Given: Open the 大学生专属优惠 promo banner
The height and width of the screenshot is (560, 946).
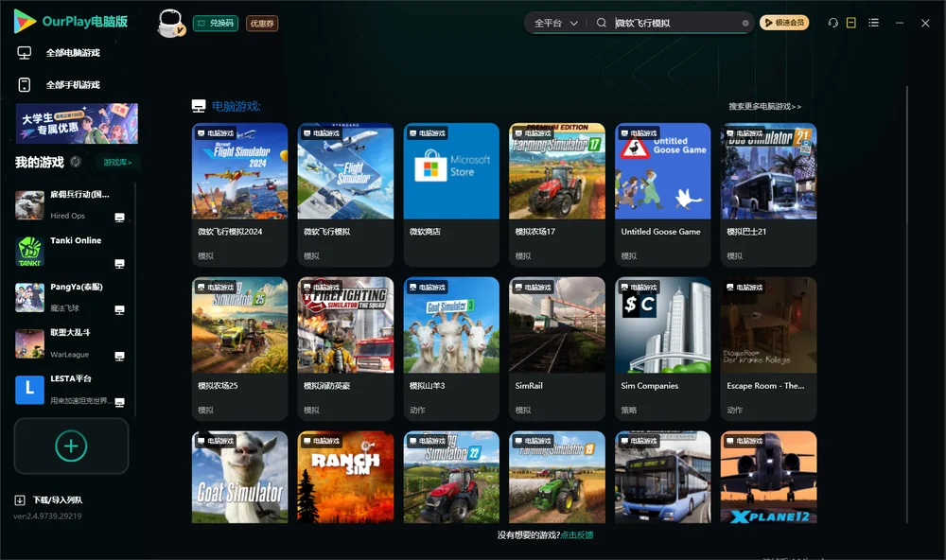Looking at the screenshot, I should pyautogui.click(x=77, y=123).
